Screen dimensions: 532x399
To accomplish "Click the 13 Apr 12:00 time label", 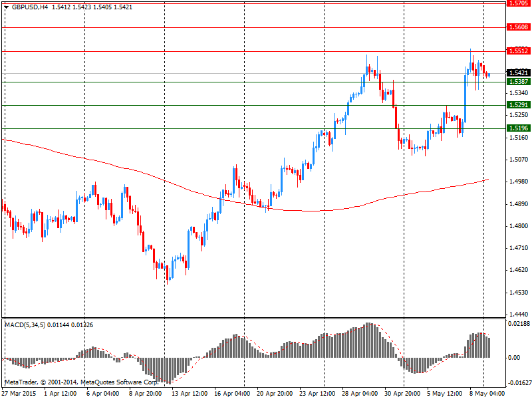I will (190, 394).
